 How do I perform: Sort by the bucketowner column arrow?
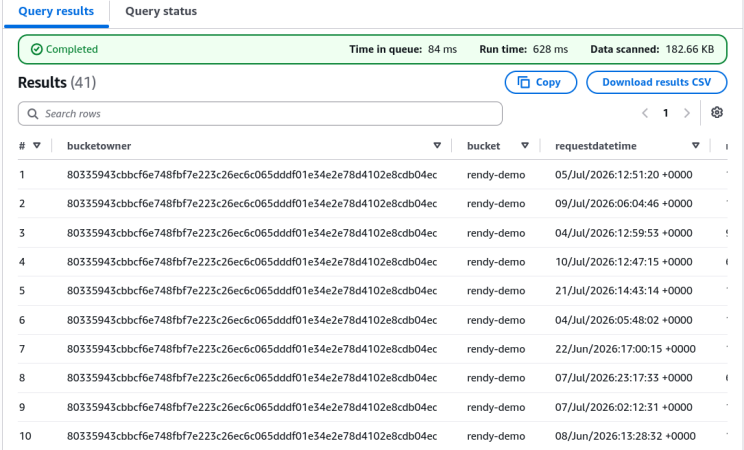click(437, 146)
